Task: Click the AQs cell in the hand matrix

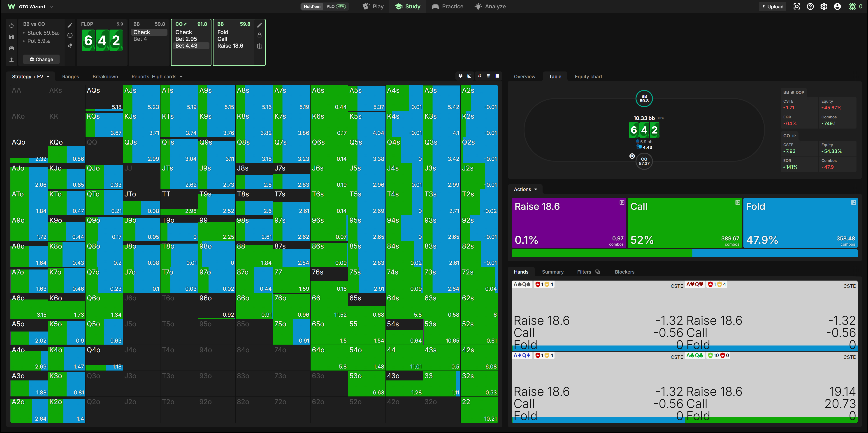Action: [104, 98]
